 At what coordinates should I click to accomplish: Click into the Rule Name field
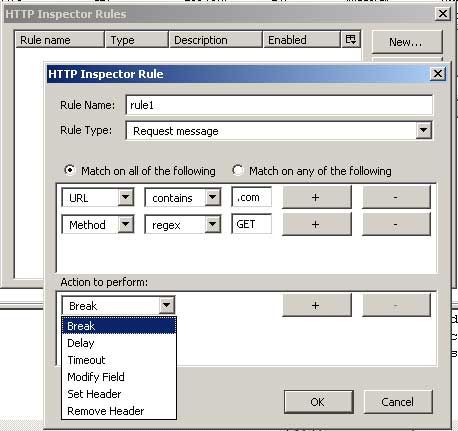[279, 105]
